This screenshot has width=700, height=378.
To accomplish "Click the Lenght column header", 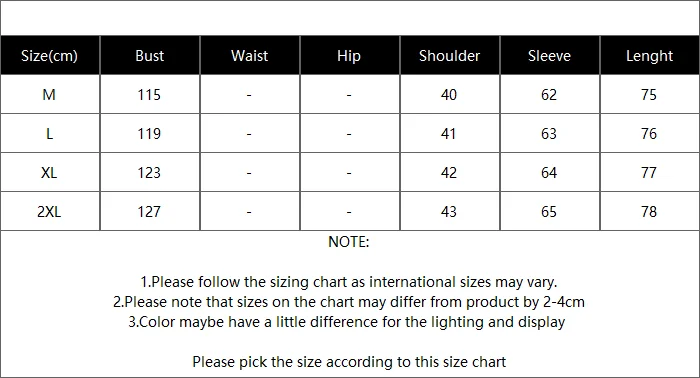I will (x=649, y=56).
